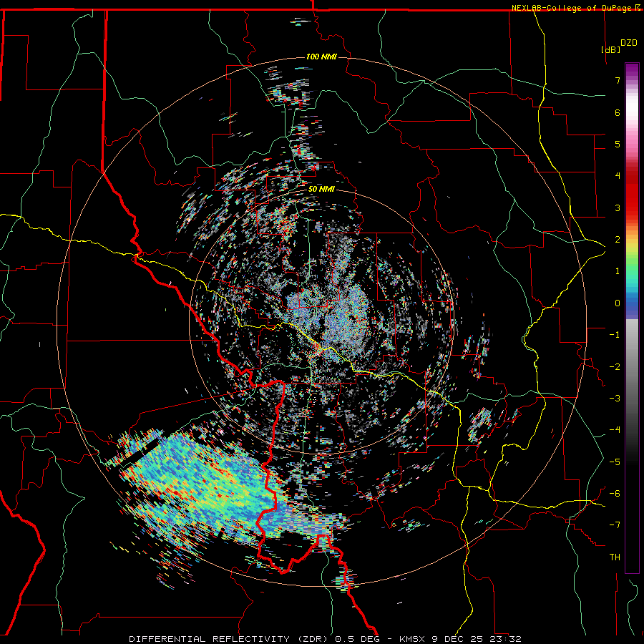Click the radar site center null spot

(323, 323)
